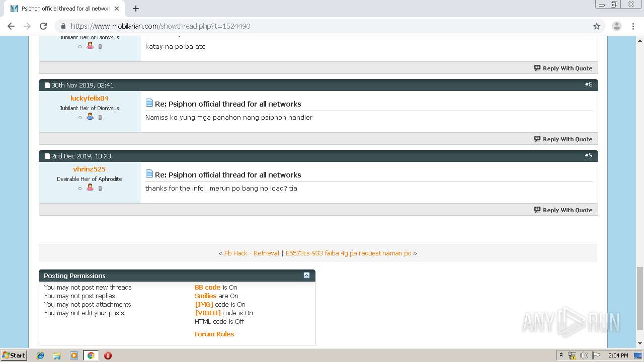This screenshot has width=644, height=362.
Task: Click 'Namiss ko yung mga panahon' post text
Action: [x=229, y=117]
